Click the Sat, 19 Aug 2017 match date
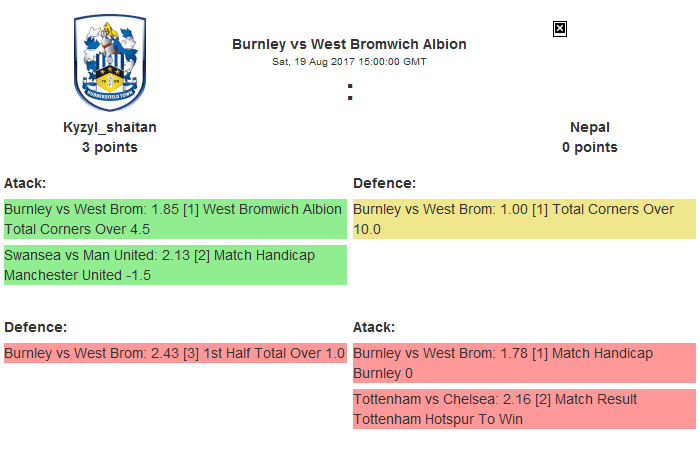This screenshot has width=700, height=460. [349, 61]
